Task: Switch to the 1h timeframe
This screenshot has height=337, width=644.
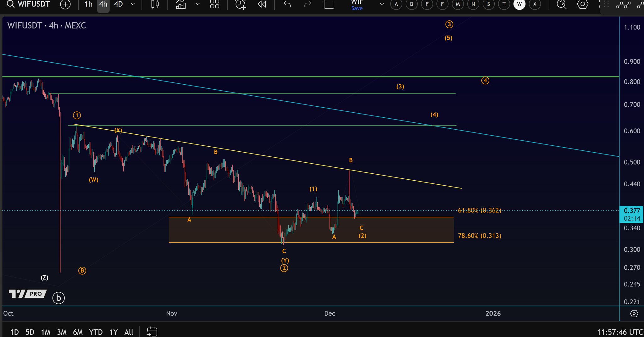Action: pyautogui.click(x=88, y=4)
